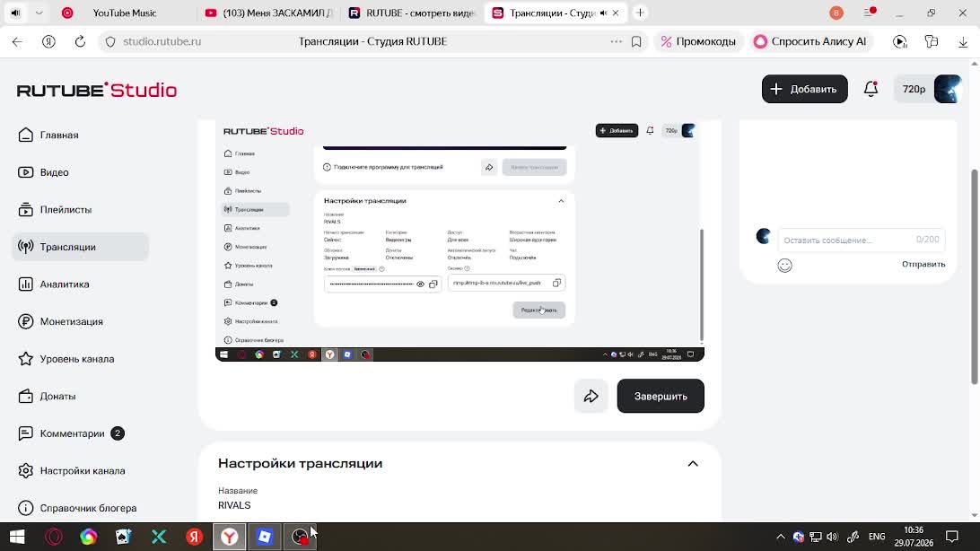Open the browser menu hamburger icon
The height and width of the screenshot is (551, 980).
pos(870,13)
